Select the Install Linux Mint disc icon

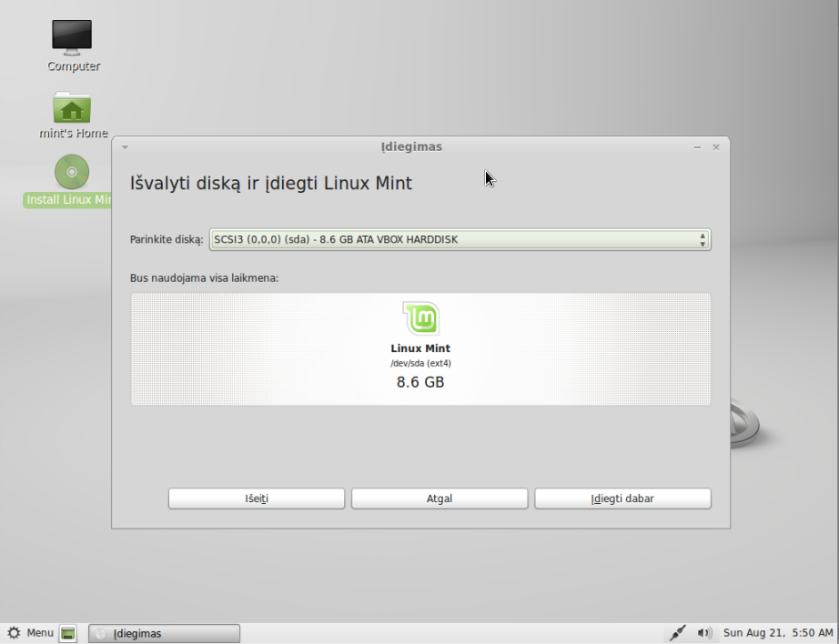[72, 172]
